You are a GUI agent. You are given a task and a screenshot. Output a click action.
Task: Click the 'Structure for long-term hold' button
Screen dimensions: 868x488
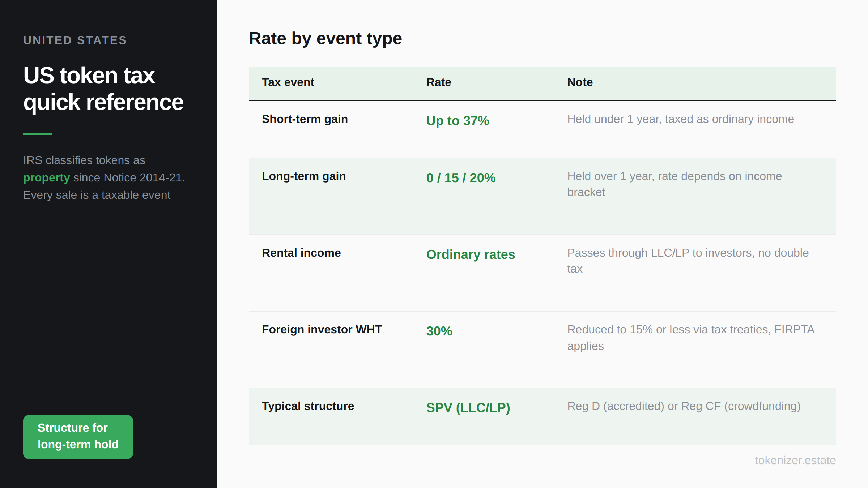78,437
